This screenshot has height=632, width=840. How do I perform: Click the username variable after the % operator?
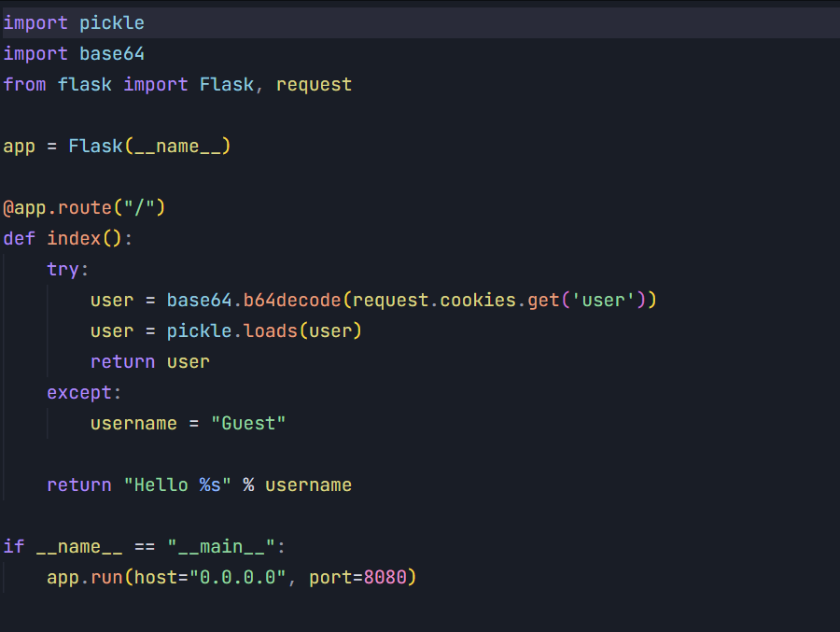tap(308, 485)
